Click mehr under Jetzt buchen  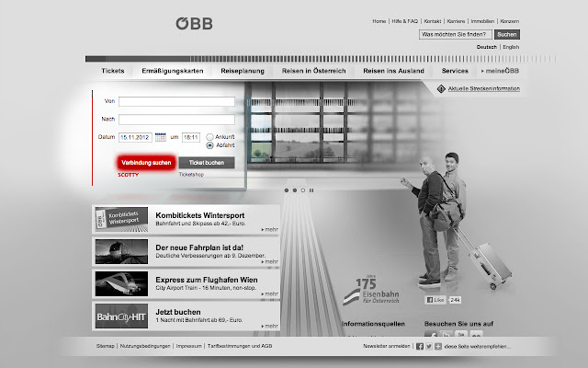pyautogui.click(x=270, y=327)
